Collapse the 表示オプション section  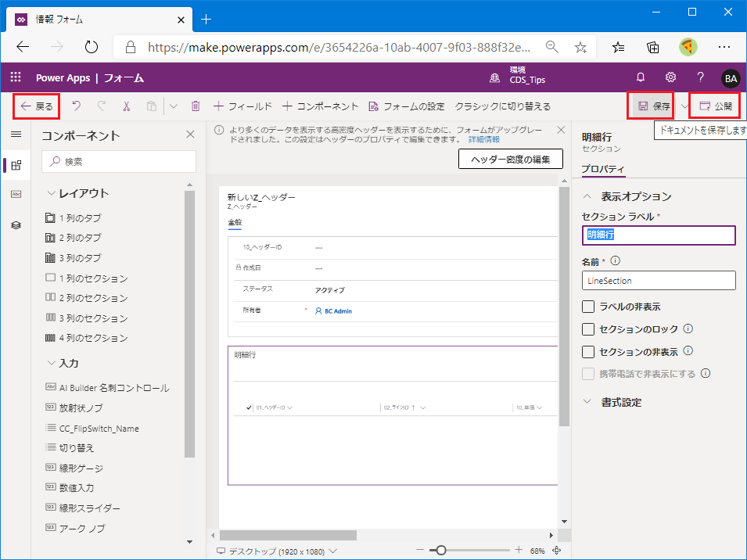click(587, 196)
